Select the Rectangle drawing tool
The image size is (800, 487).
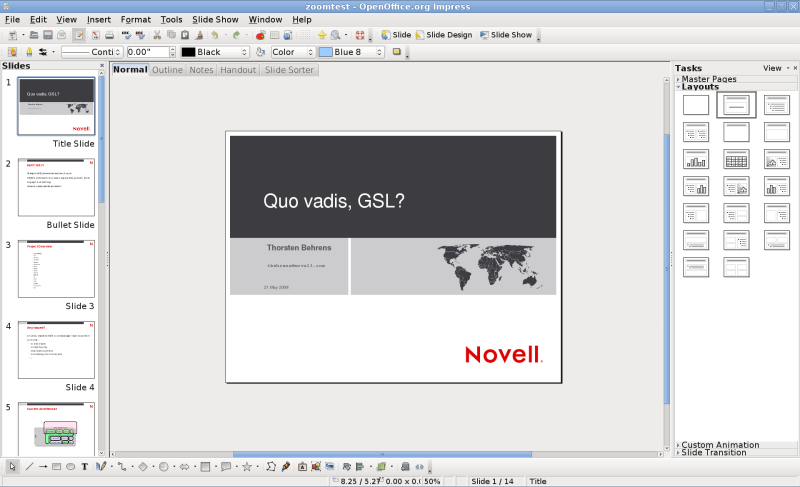(x=57, y=466)
